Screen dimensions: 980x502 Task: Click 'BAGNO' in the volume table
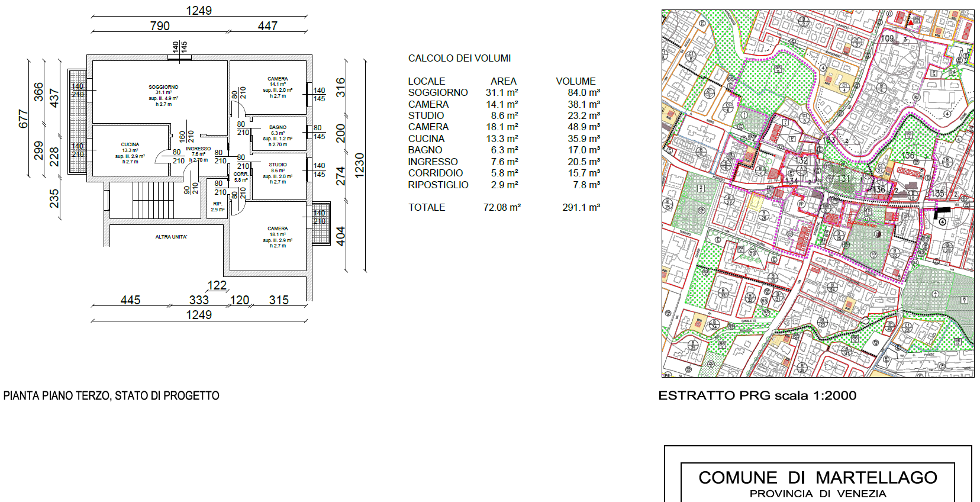click(x=425, y=150)
